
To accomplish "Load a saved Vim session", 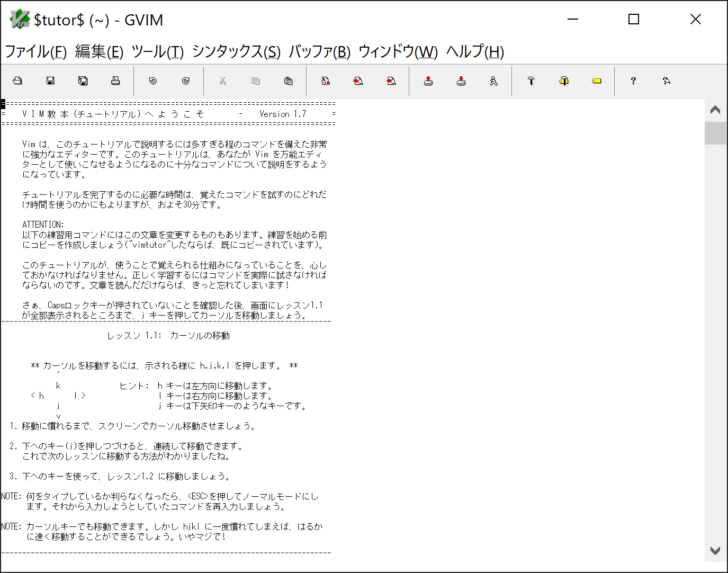I will point(428,80).
